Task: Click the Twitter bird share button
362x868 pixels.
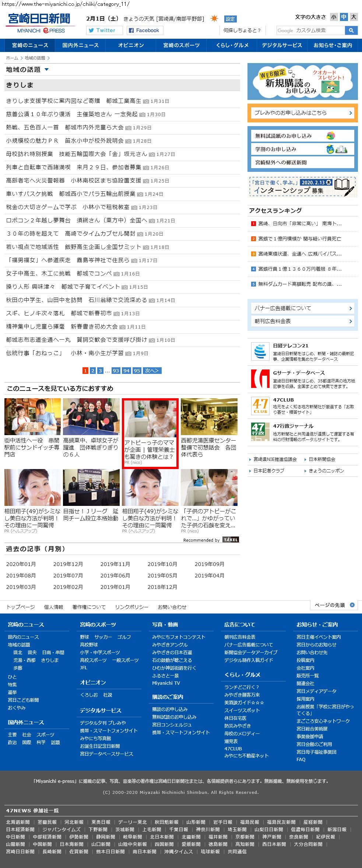Action: click(x=104, y=30)
